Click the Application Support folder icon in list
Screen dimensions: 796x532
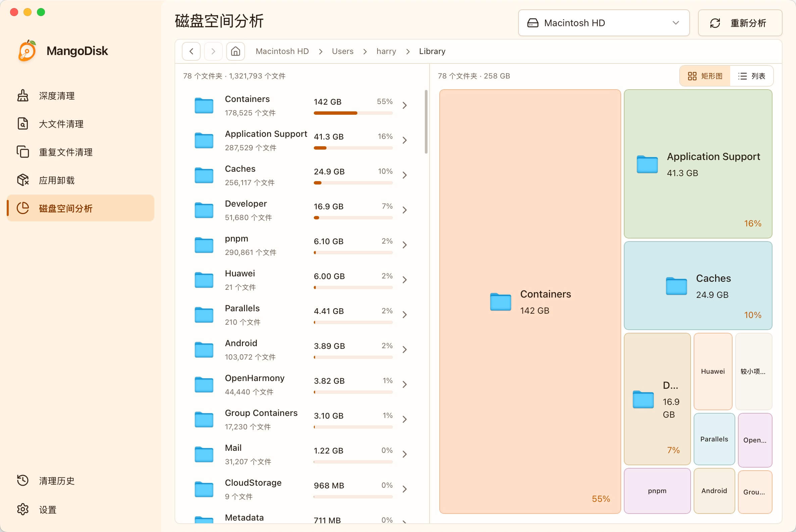[204, 141]
